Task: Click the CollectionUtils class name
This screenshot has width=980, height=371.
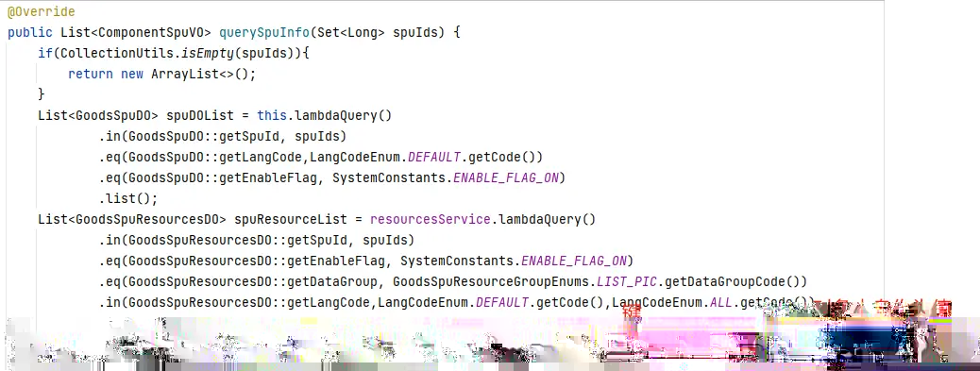Action: [x=117, y=53]
